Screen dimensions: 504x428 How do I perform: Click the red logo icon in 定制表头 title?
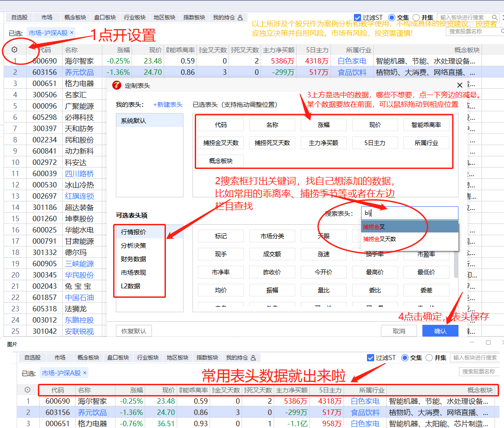coord(116,85)
